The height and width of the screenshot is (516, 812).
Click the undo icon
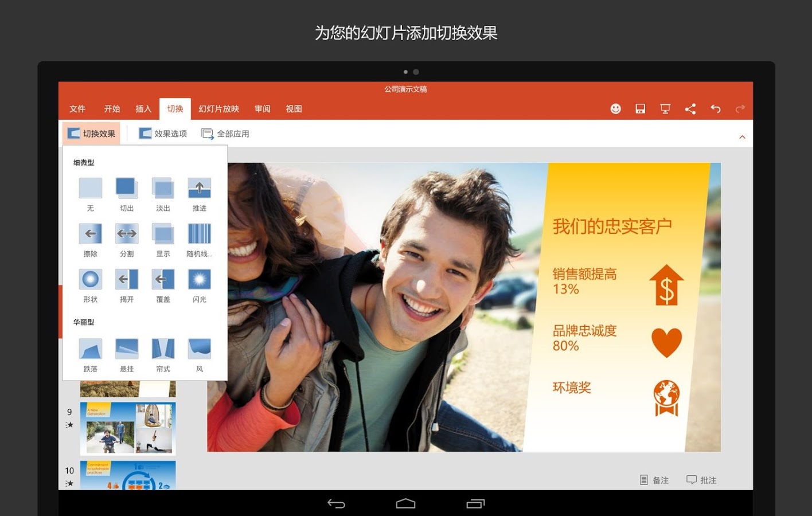(x=715, y=108)
